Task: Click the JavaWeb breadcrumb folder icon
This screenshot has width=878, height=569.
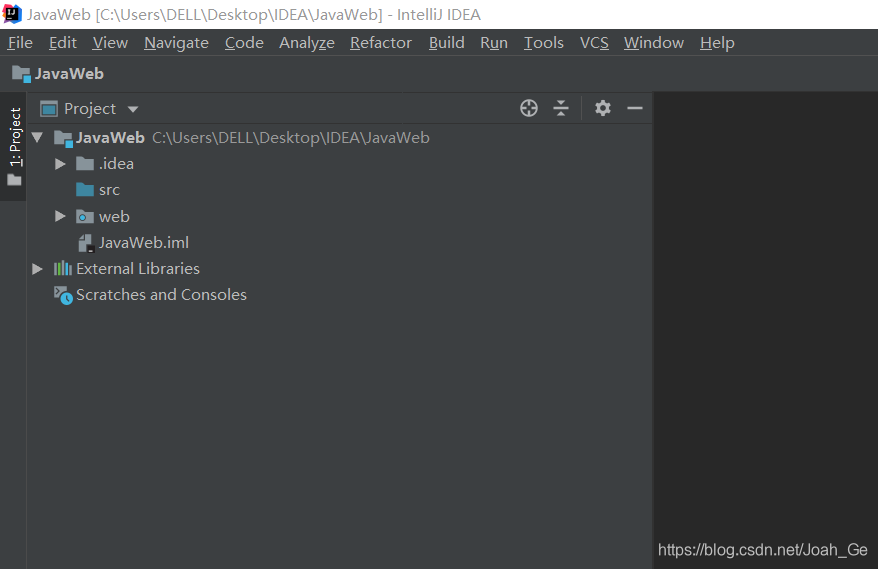Action: click(x=21, y=74)
